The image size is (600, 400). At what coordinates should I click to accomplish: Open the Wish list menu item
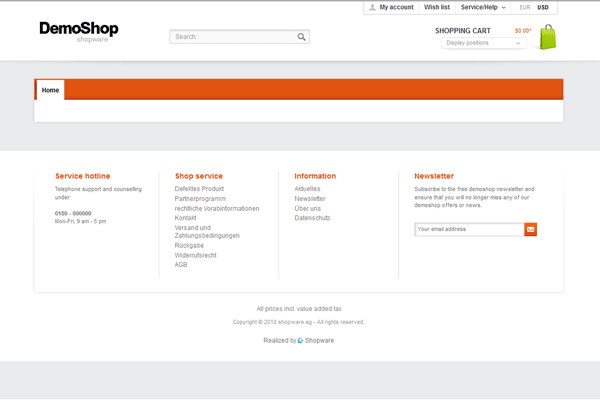tap(437, 7)
